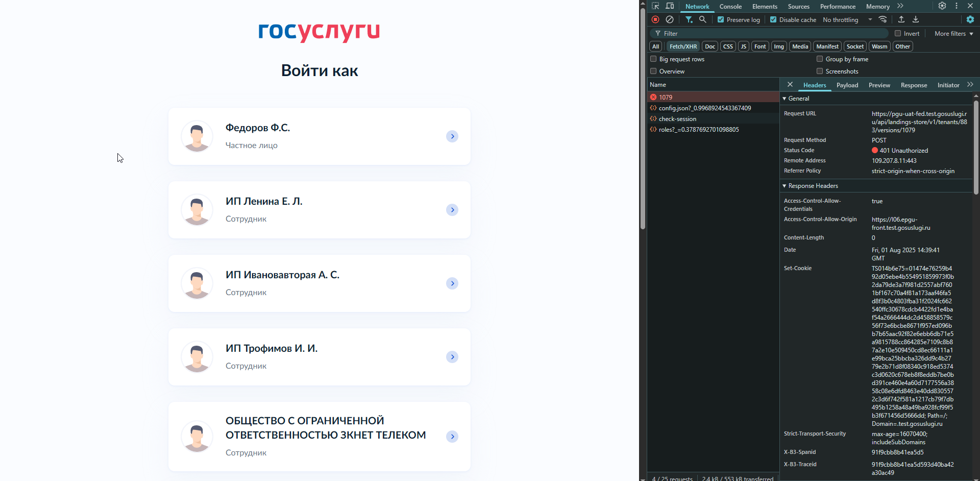Select the inspect element picker icon
The image size is (980, 481).
tap(655, 6)
